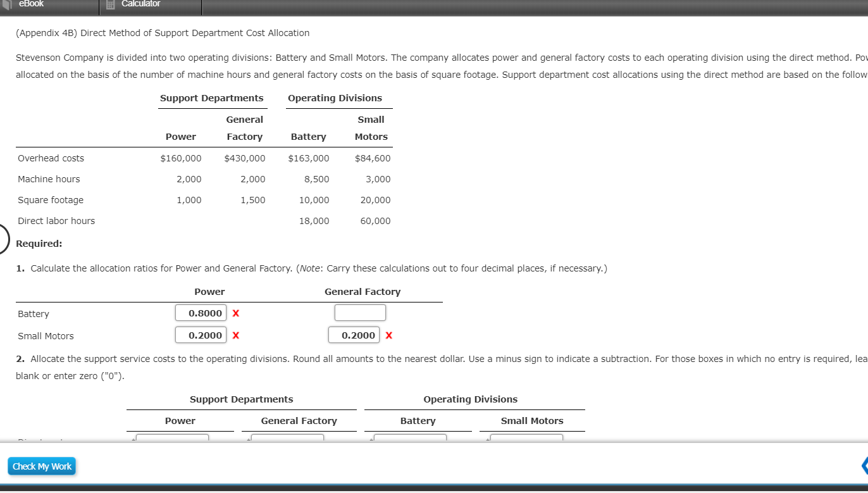Viewport: 868px width, 493px height.
Task: Click the circular control on the left edge
Action: (x=2, y=239)
